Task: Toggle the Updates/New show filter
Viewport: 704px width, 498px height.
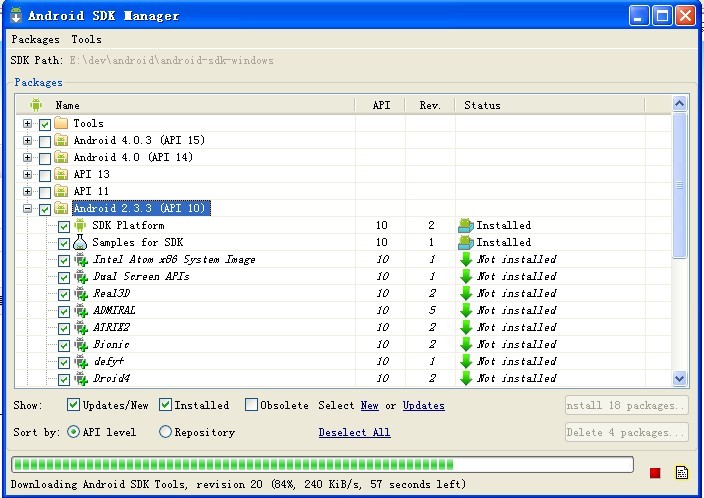Action: pos(73,405)
